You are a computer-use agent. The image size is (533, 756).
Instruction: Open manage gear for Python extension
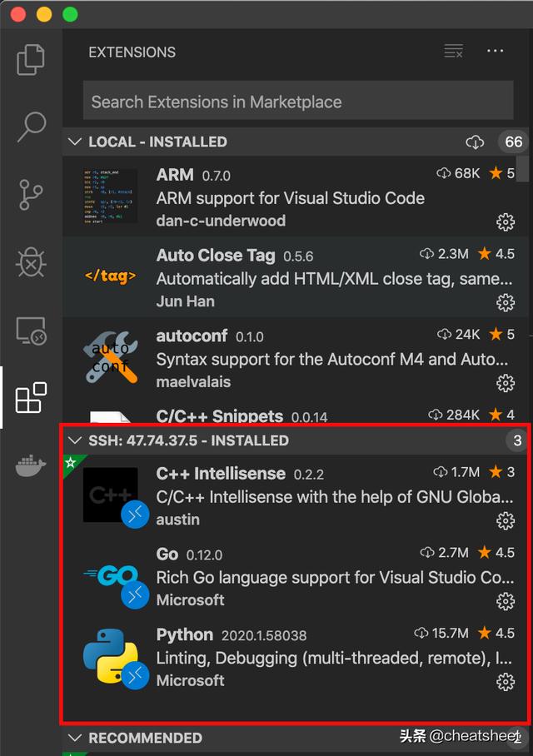point(506,682)
